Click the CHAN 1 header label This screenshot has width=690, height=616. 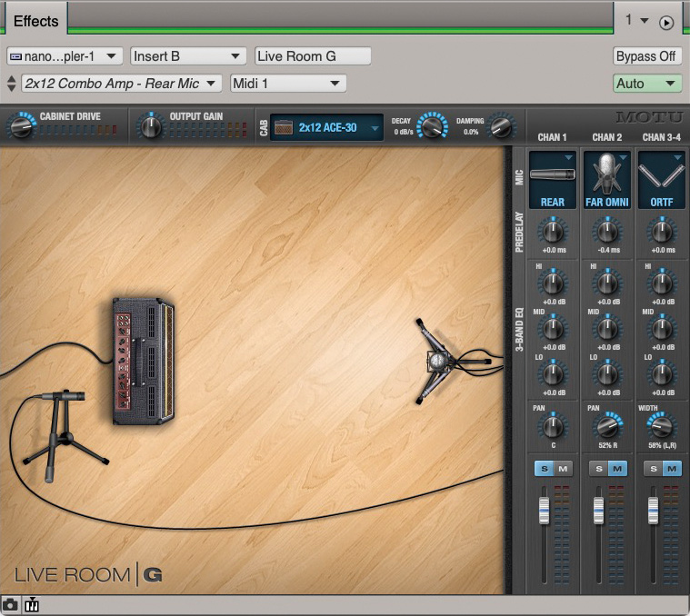(552, 137)
